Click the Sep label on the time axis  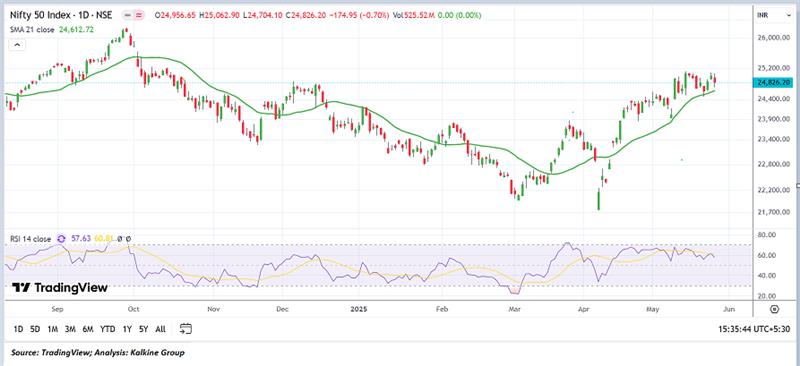tap(57, 309)
